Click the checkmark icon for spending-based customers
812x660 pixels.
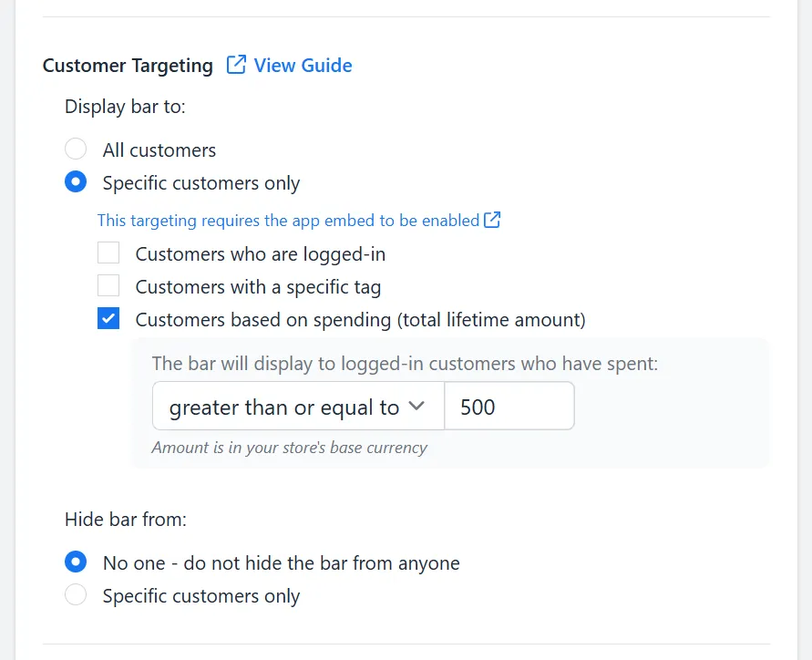[x=108, y=318]
